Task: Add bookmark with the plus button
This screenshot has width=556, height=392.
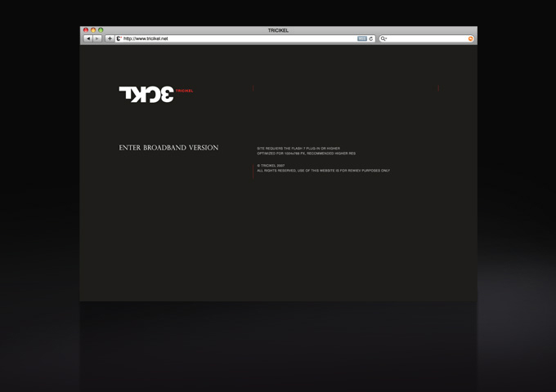Action: (110, 38)
